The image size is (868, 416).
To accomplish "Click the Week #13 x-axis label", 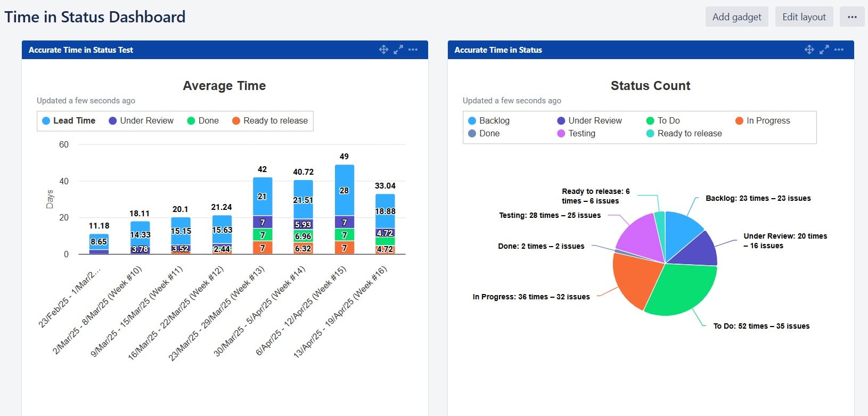I will 217,313.
